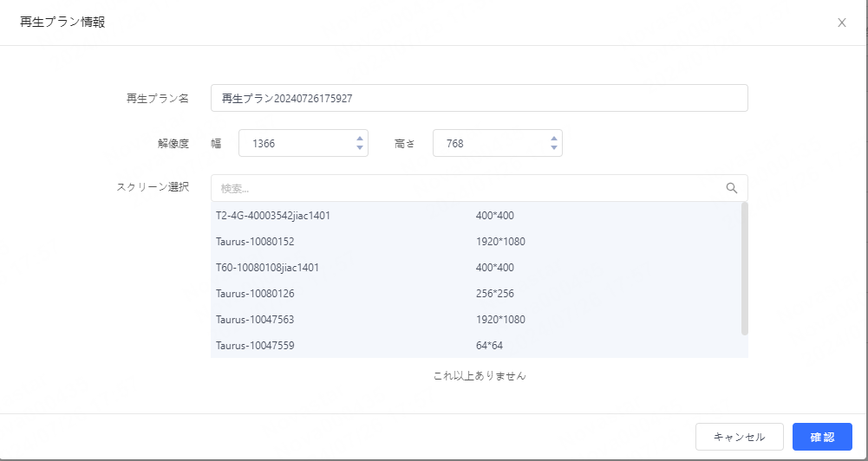868x461 pixels.
Task: Click the search magnifier icon
Action: tap(732, 188)
